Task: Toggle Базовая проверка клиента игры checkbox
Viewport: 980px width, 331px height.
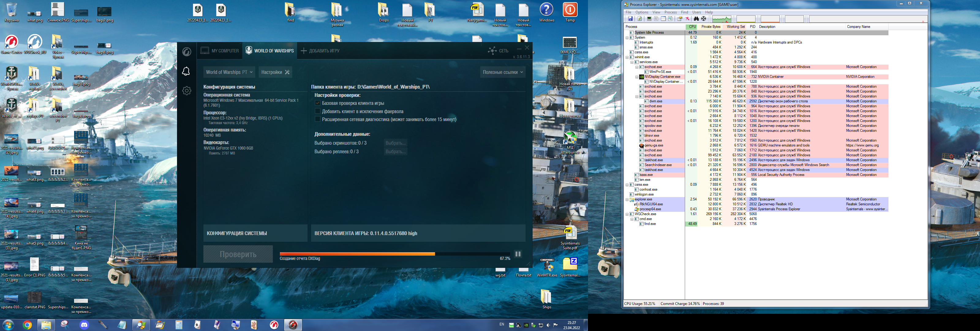Action: pos(317,103)
